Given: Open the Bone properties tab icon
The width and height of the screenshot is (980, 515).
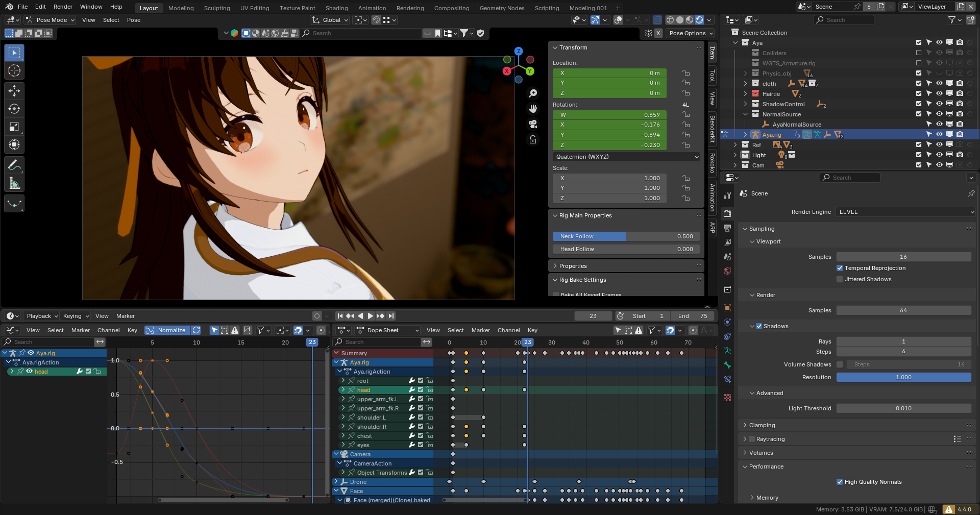Looking at the screenshot, I should (727, 365).
